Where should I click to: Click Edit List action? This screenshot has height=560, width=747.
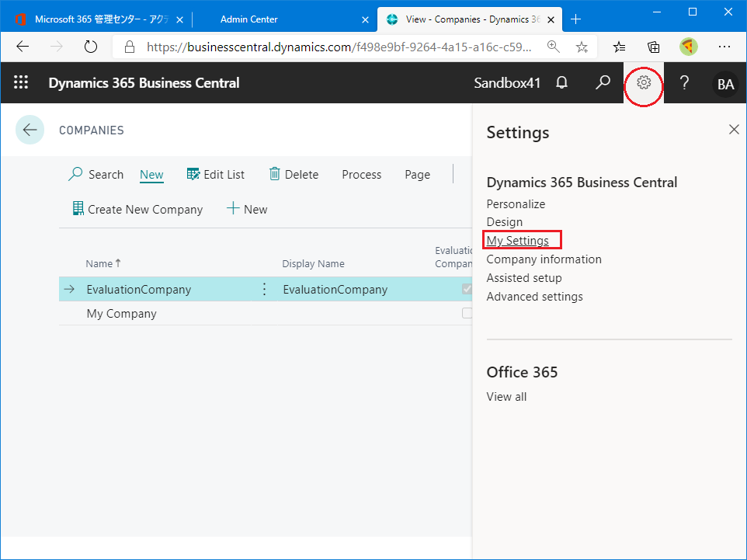click(215, 175)
